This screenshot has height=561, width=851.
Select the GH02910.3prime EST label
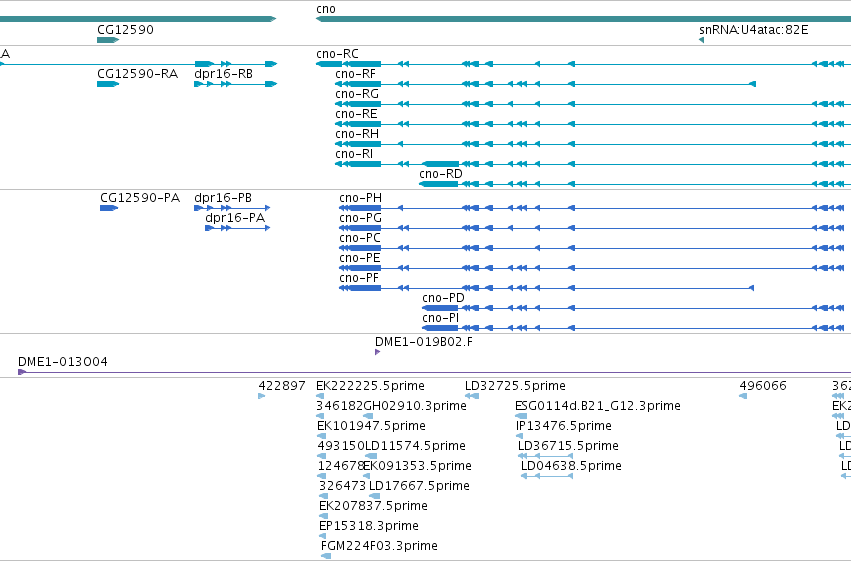pyautogui.click(x=415, y=406)
